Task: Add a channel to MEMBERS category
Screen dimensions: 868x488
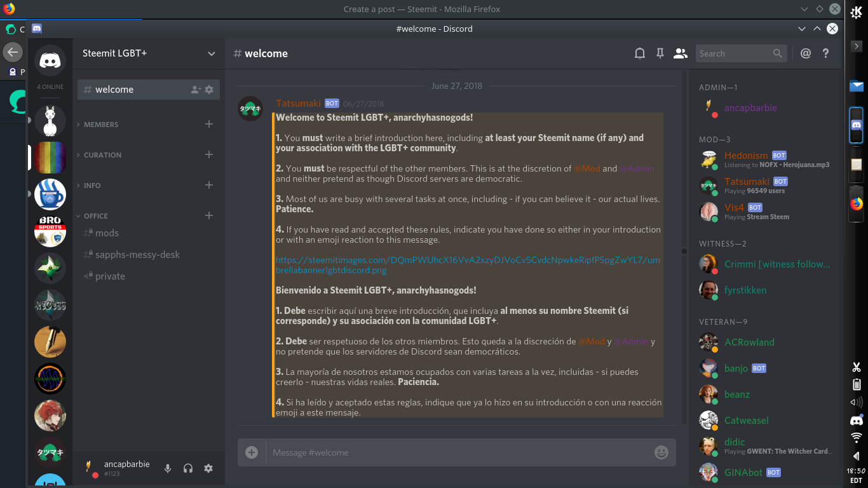Action: tap(209, 124)
